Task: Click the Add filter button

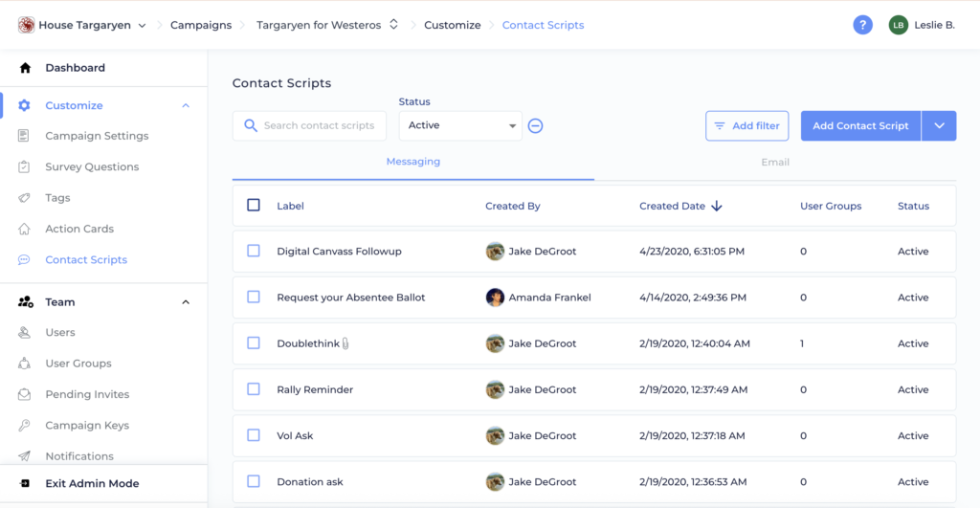Action: [x=746, y=125]
